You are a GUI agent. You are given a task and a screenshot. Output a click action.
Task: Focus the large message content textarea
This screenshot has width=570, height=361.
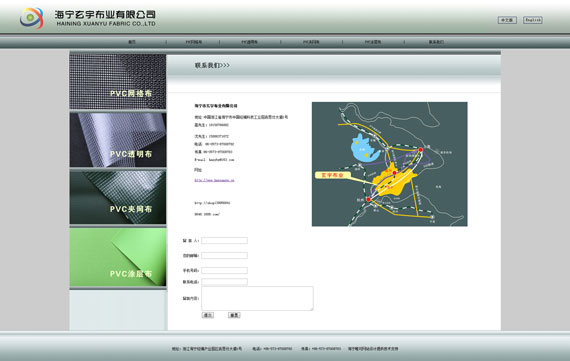257,298
